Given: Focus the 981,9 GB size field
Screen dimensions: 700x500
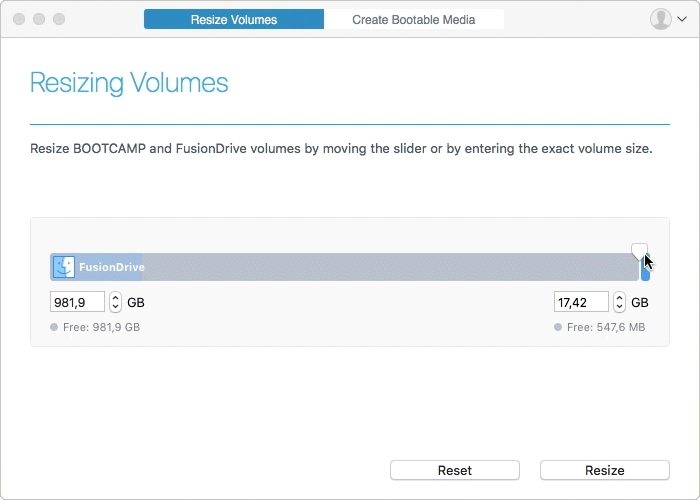Looking at the screenshot, I should pyautogui.click(x=77, y=302).
